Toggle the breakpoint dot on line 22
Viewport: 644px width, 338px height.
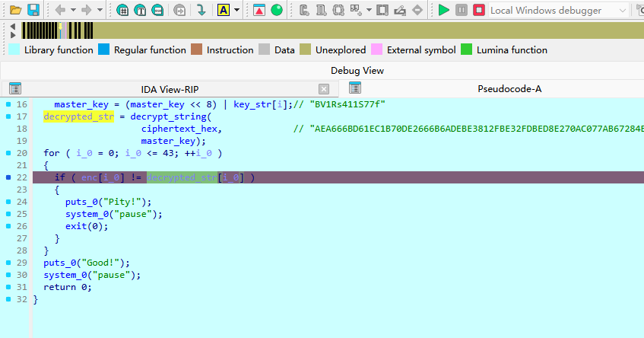pyautogui.click(x=8, y=177)
